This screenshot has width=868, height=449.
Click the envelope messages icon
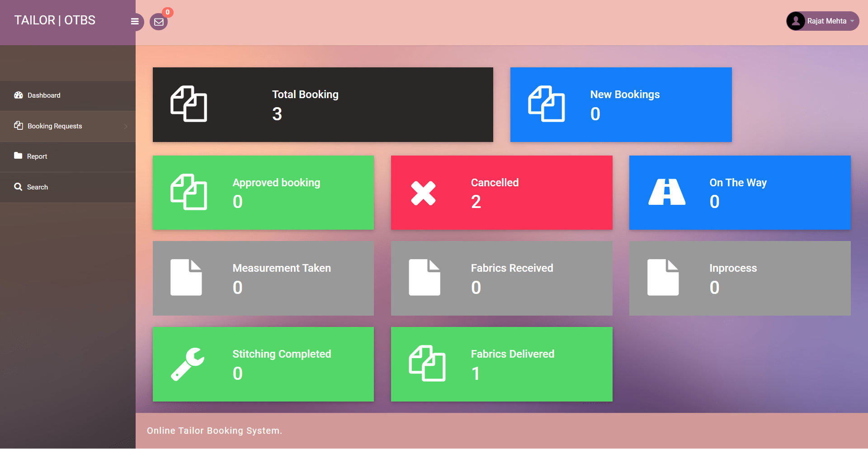[159, 22]
